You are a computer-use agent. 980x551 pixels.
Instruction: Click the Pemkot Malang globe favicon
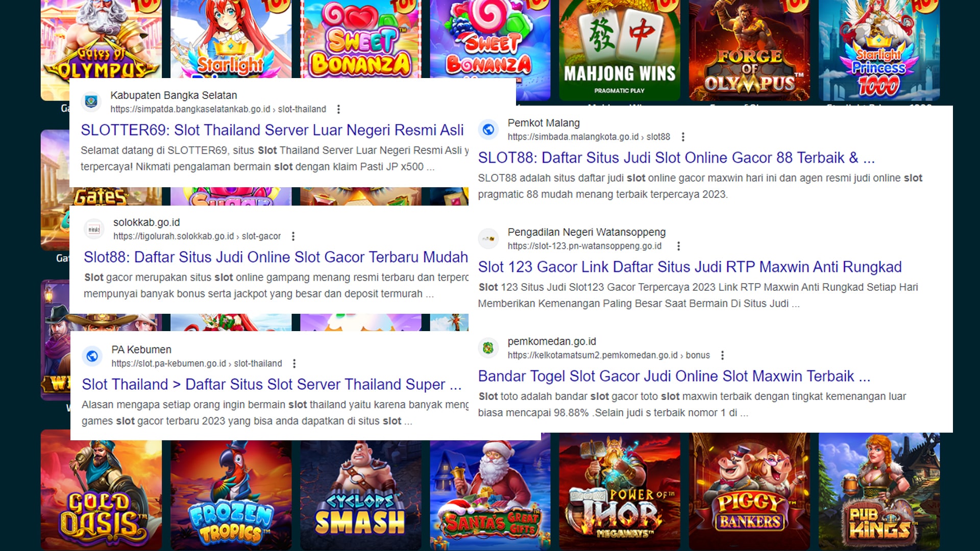click(488, 130)
